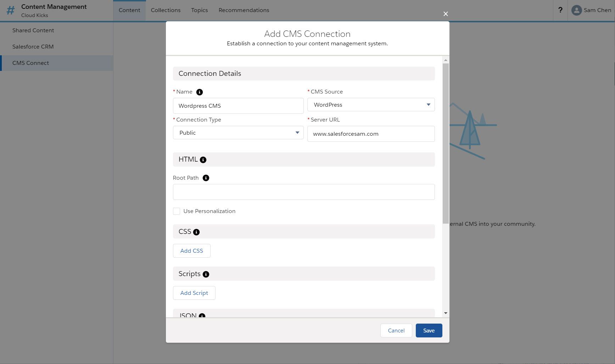
Task: Click the HTML section info icon
Action: coord(203,160)
